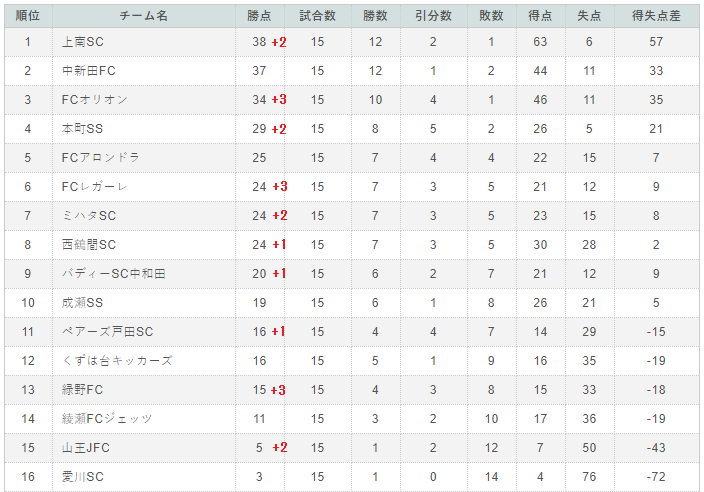Open 綾瀬FCジェッツ team entry
This screenshot has height=492, width=704.
coord(107,419)
